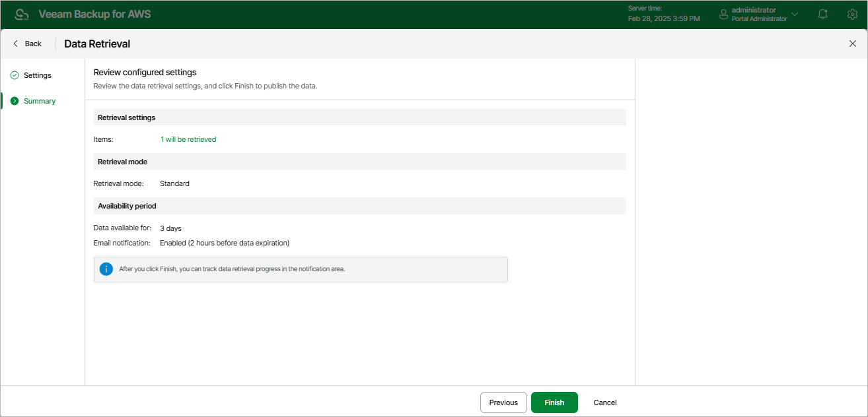
Task: Click the Previous button
Action: (503, 402)
